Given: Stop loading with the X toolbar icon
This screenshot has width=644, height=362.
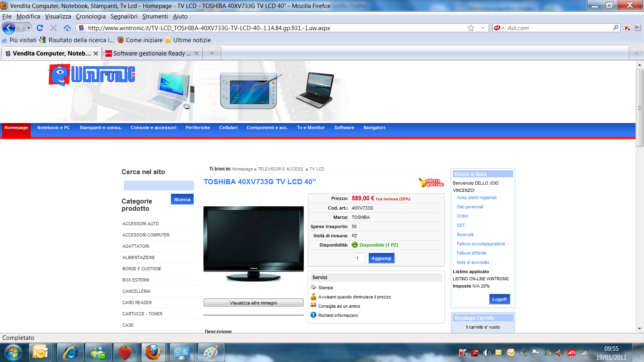Looking at the screenshot, I should [54, 28].
